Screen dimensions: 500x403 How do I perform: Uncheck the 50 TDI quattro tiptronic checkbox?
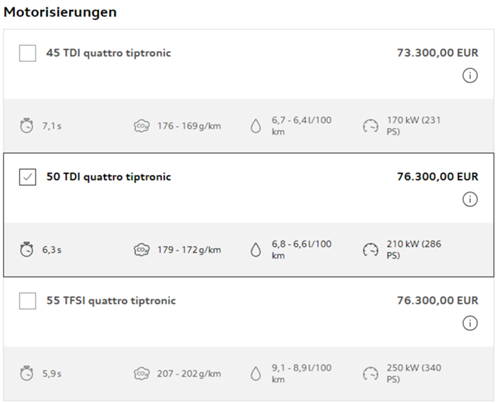point(28,177)
